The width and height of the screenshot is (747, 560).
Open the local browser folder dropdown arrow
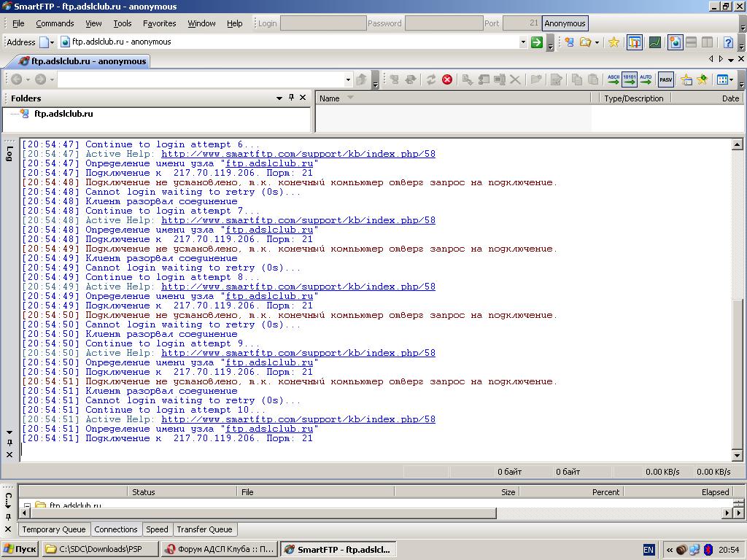pos(597,42)
